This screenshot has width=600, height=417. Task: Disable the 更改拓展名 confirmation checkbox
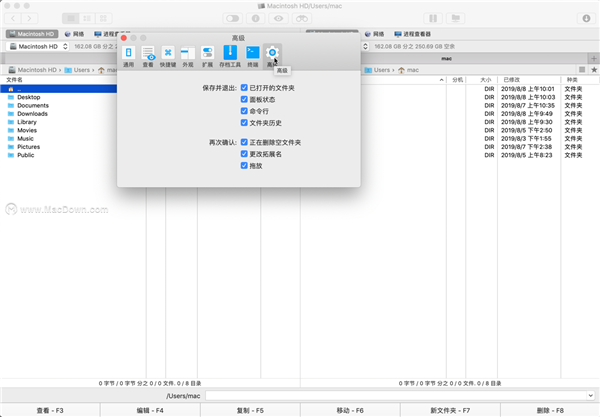[244, 154]
